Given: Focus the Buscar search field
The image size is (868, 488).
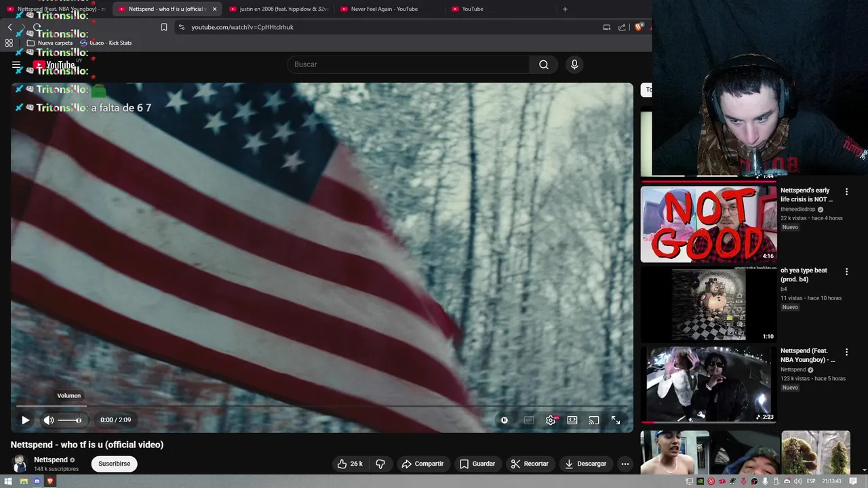Looking at the screenshot, I should 408,64.
